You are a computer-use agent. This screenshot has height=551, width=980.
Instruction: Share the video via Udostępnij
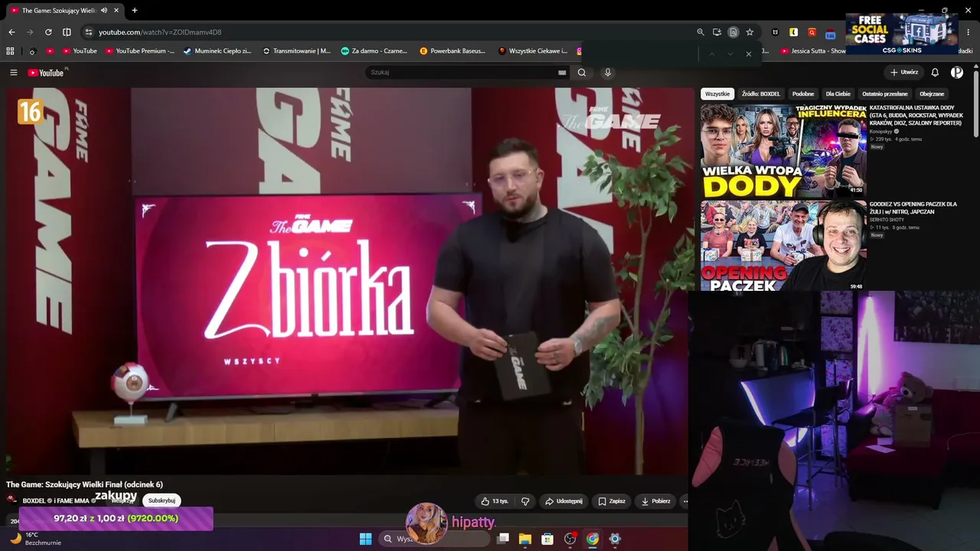click(563, 501)
